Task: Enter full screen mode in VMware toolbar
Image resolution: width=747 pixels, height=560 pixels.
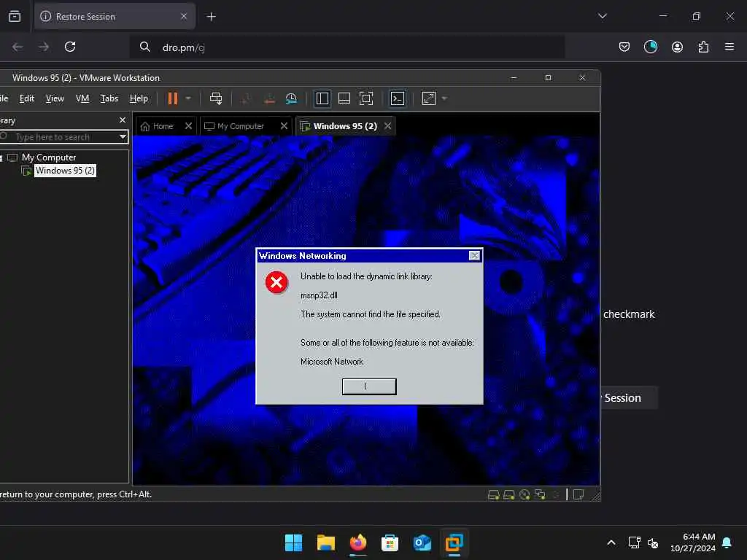Action: 366,98
